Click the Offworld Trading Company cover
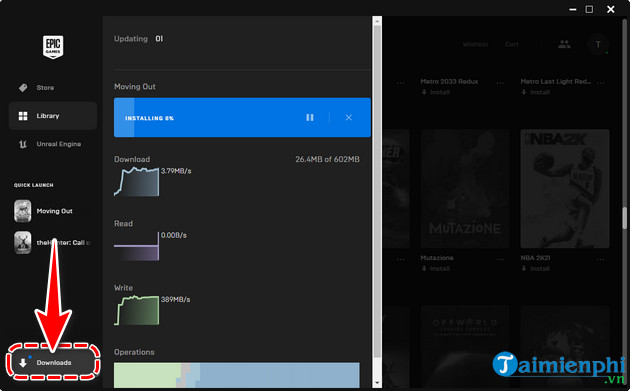The image size is (630, 391). pyautogui.click(x=465, y=348)
